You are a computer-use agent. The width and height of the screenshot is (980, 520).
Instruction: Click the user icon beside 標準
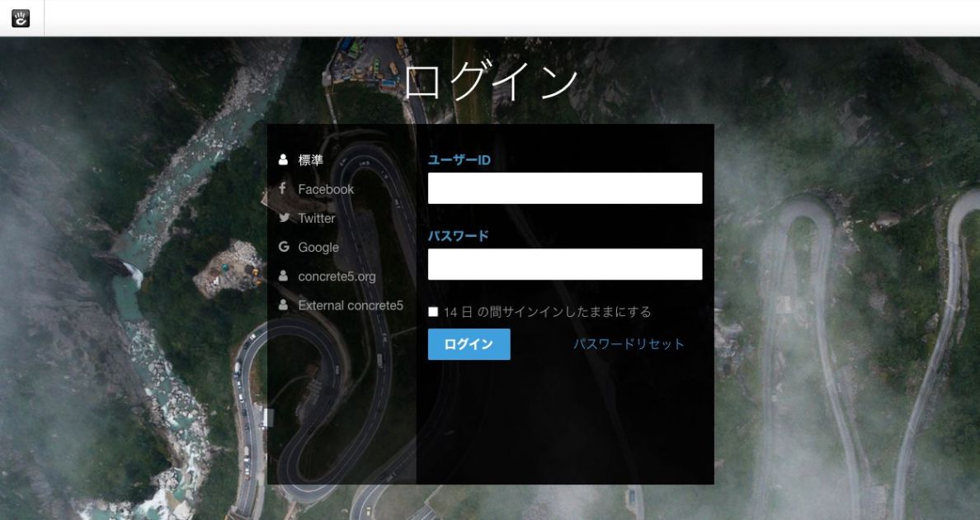click(284, 160)
